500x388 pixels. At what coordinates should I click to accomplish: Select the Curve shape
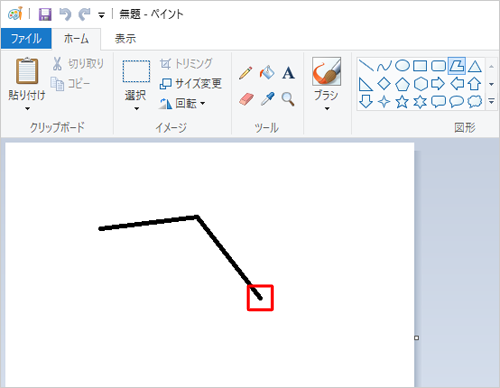click(384, 66)
